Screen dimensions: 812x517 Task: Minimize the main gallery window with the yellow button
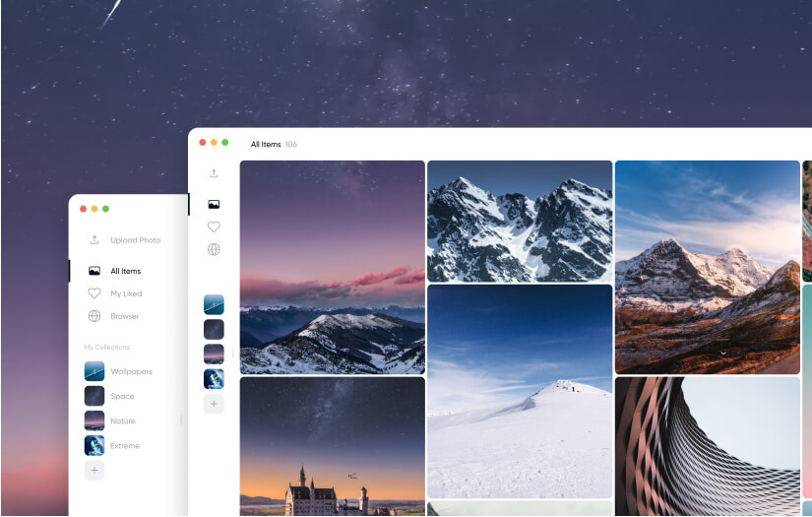pos(214,143)
